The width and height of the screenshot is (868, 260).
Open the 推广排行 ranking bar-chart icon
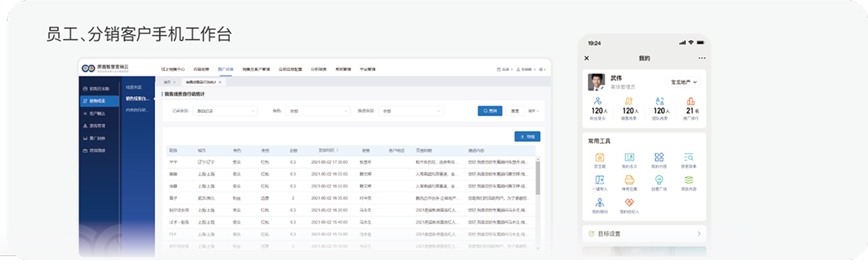690,102
